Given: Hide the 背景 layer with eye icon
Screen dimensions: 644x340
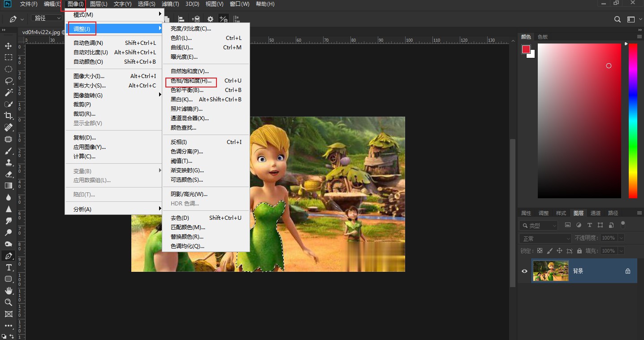Looking at the screenshot, I should point(524,271).
